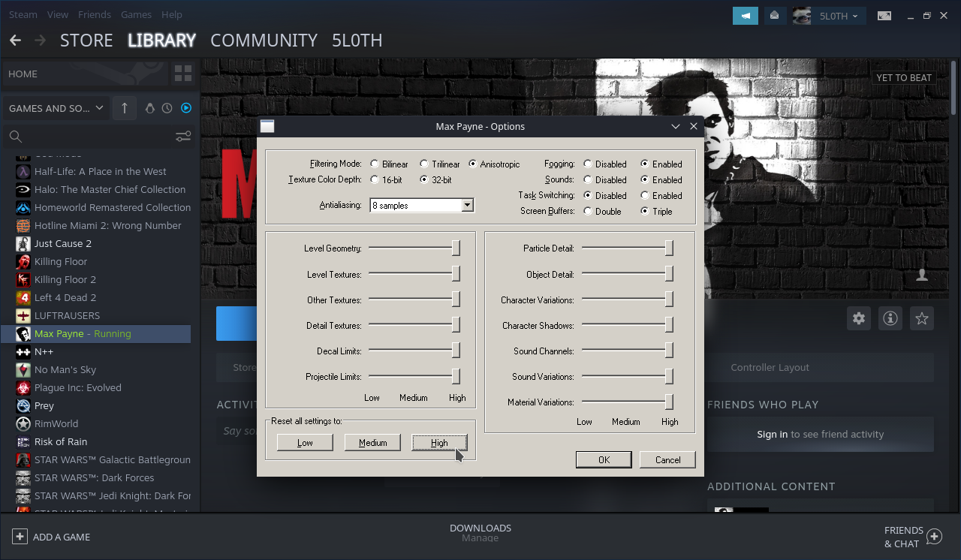Choose 16-bit texture color depth

click(x=375, y=179)
